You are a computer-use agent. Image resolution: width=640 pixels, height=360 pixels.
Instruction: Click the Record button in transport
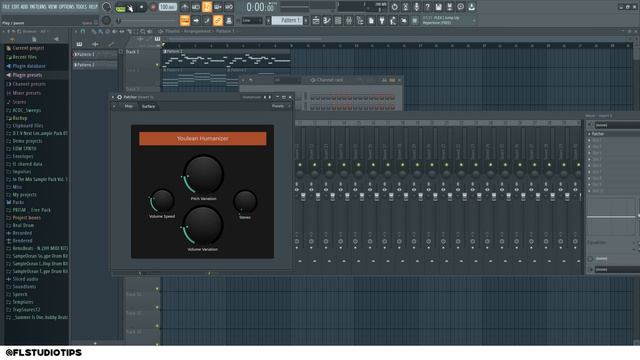pyautogui.click(x=153, y=7)
